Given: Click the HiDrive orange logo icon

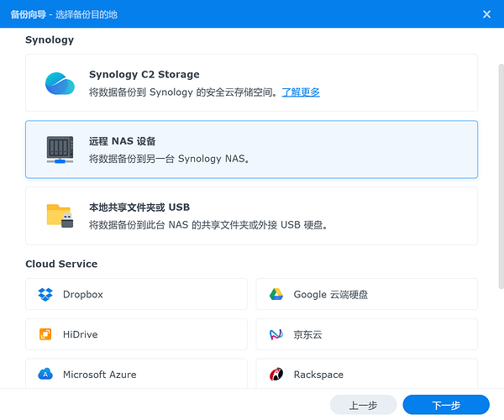Looking at the screenshot, I should pyautogui.click(x=45, y=334).
